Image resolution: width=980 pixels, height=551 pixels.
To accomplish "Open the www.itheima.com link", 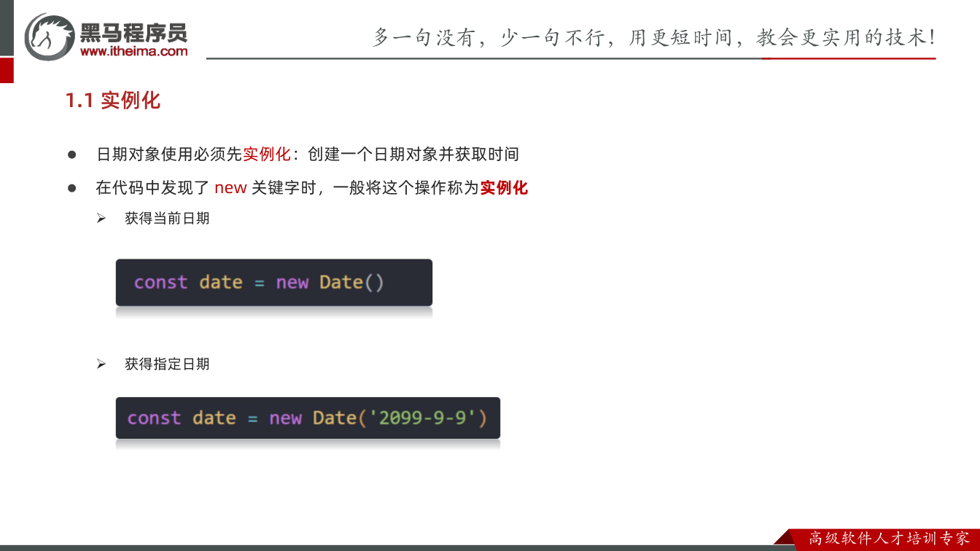I will pyautogui.click(x=133, y=51).
